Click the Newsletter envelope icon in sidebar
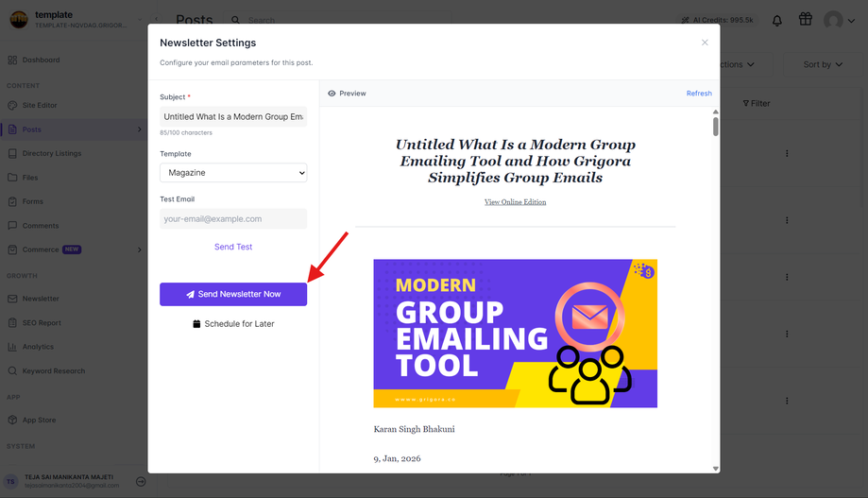 coord(12,299)
